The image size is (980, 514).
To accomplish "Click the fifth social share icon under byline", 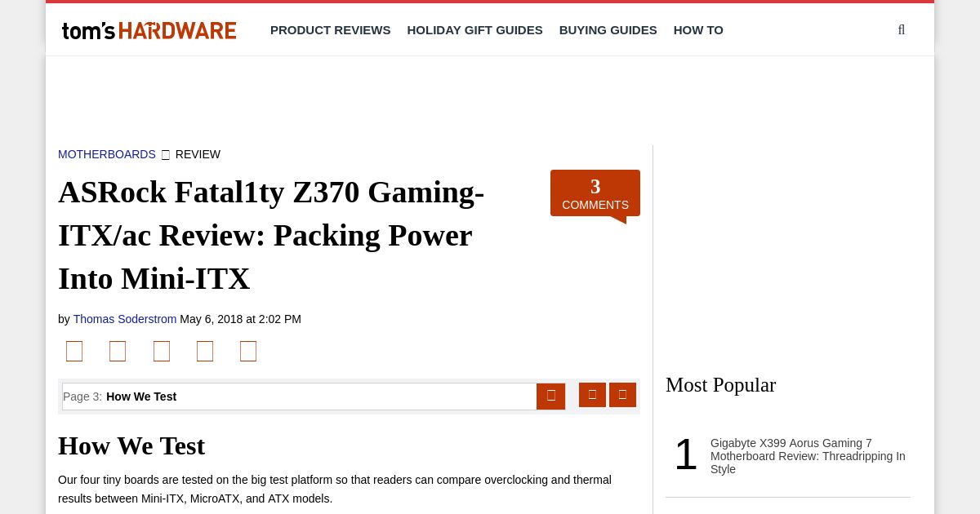I will click(x=248, y=351).
